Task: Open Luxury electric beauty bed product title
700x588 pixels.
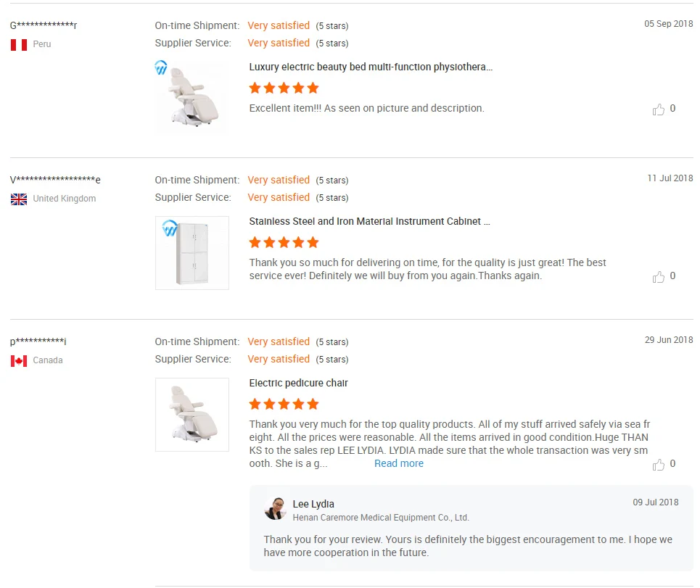Action: 371,67
